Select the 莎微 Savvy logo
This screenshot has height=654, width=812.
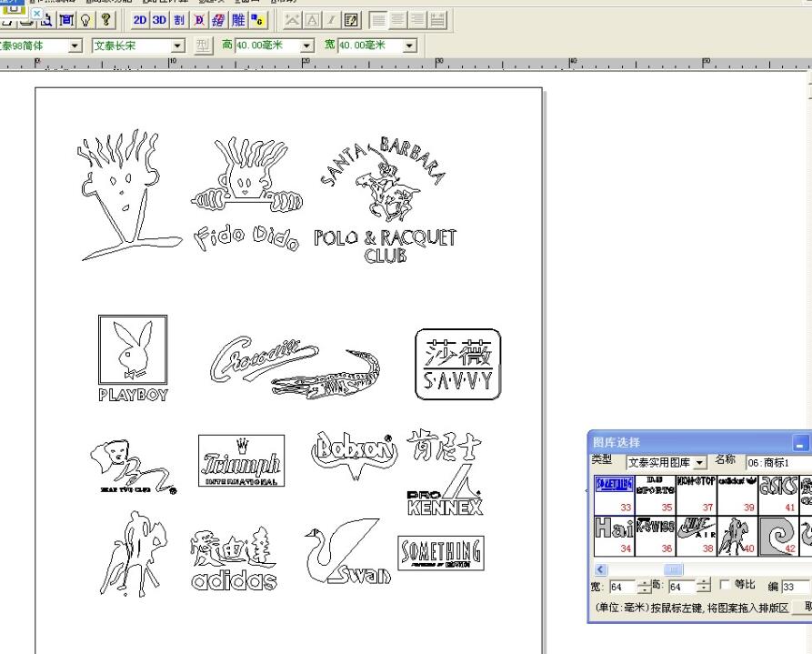[458, 365]
